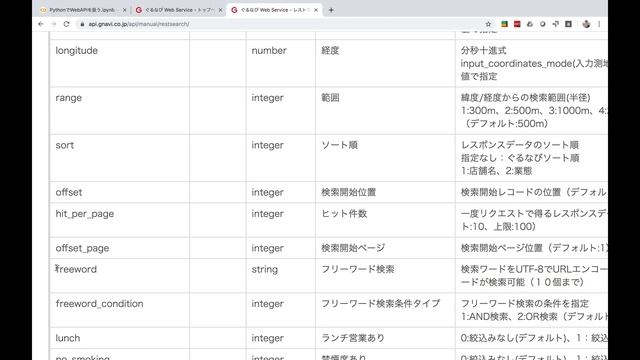Click 緯度/経度からの検索範囲(半径) text
640x360 pixels.
526,98
